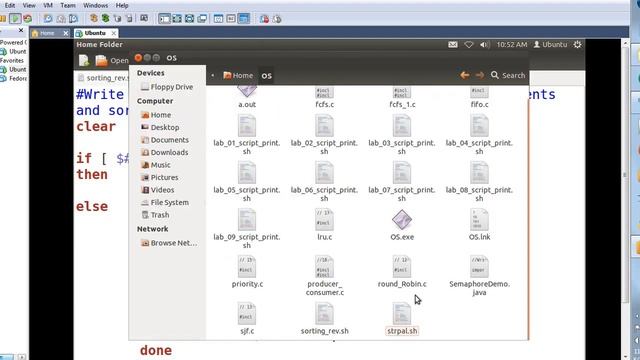Image resolution: width=640 pixels, height=360 pixels.
Task: Open Trash in the sidebar
Action: tap(155, 215)
